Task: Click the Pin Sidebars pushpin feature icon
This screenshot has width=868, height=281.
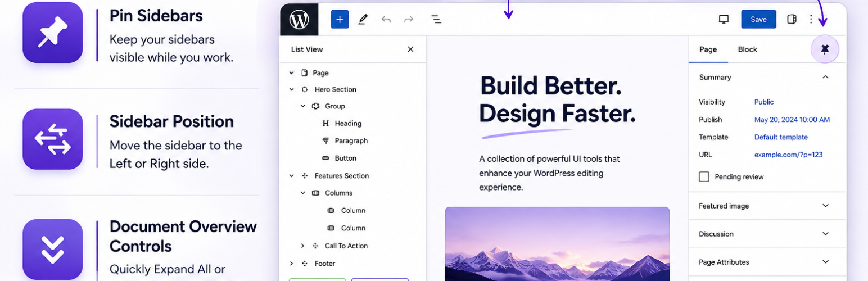Action: point(53,33)
